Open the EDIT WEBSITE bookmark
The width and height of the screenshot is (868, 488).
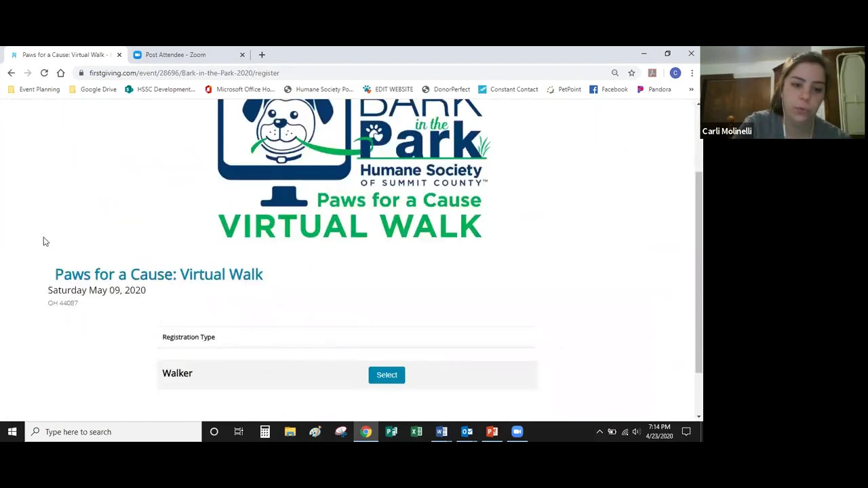point(388,89)
